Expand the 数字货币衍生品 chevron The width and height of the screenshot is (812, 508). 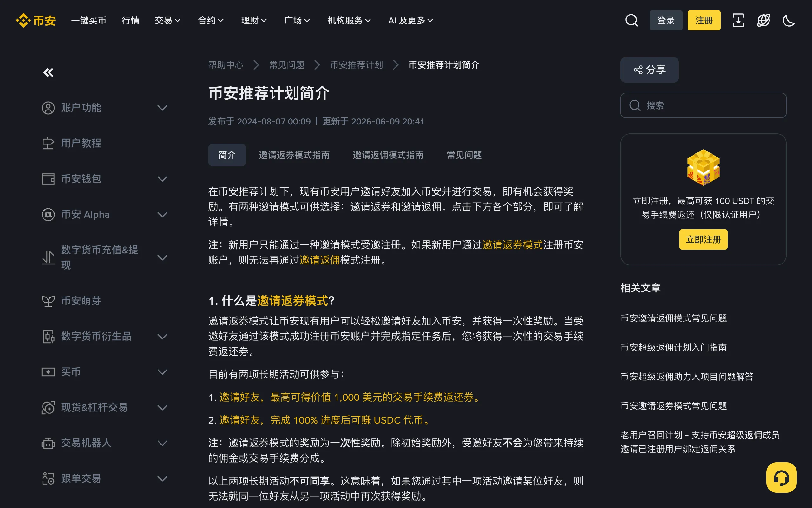tap(162, 336)
